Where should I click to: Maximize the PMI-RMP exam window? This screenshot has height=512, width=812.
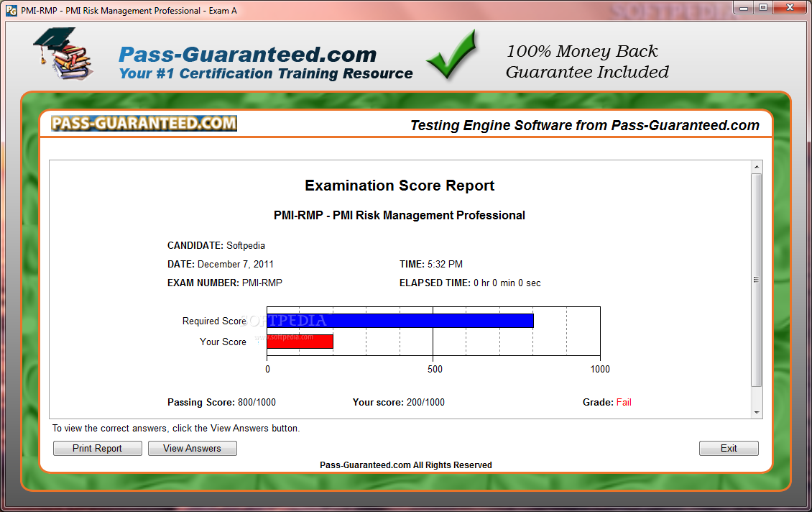[763, 8]
